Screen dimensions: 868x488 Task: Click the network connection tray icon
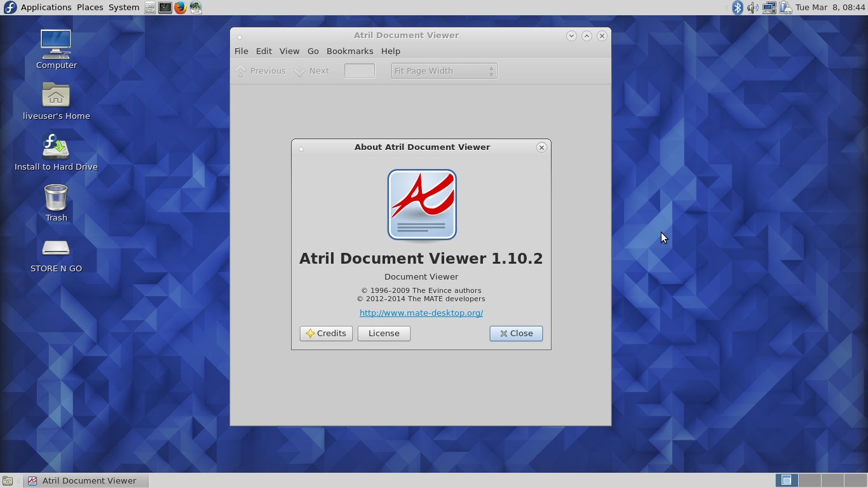click(x=769, y=8)
